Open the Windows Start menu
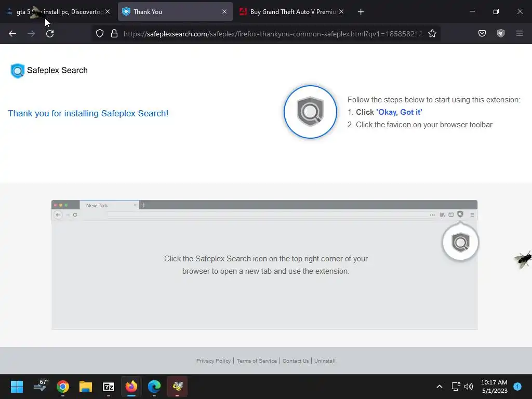532x399 pixels. pos(17,387)
